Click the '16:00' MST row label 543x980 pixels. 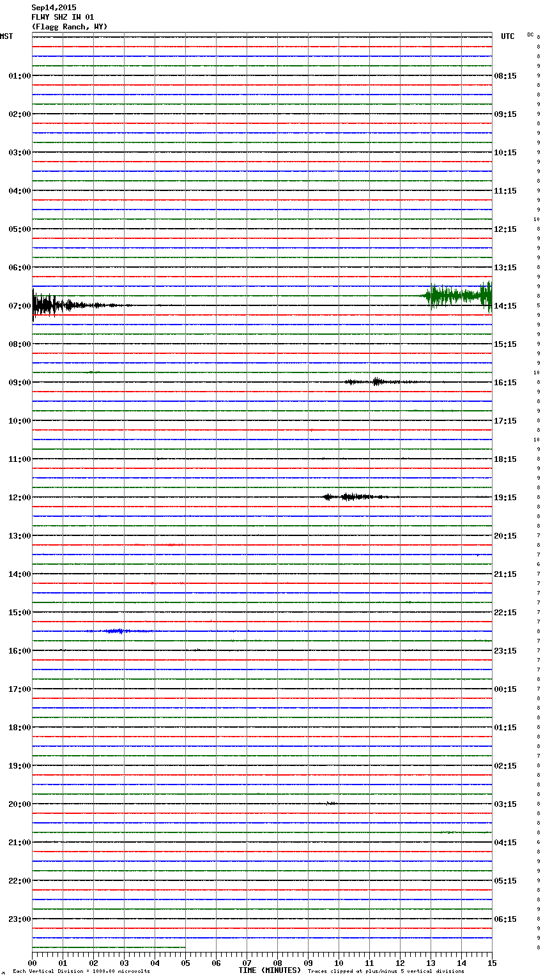[x=20, y=651]
